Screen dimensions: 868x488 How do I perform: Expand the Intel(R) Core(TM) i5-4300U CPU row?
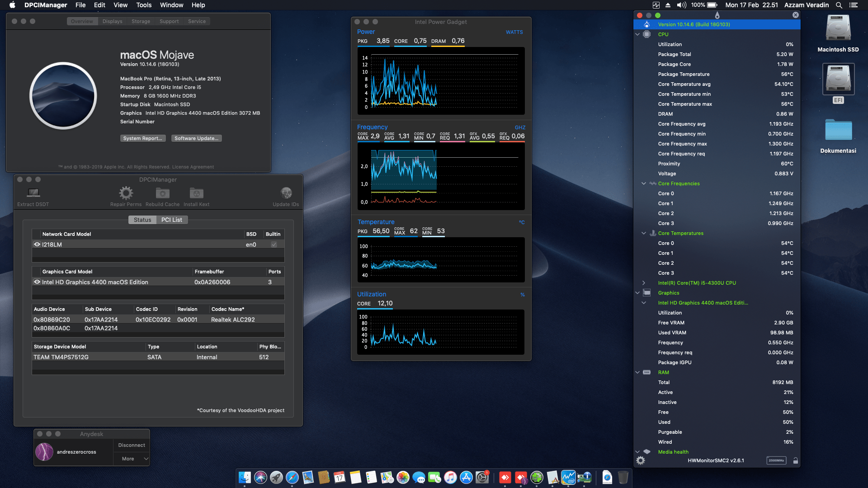coord(644,283)
